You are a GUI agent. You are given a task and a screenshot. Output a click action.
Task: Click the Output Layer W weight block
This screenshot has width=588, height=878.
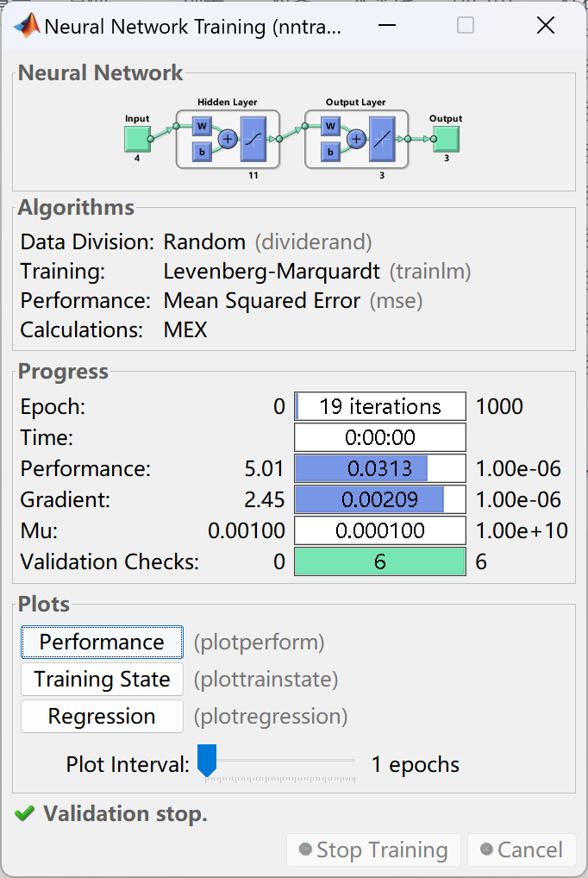coord(330,126)
